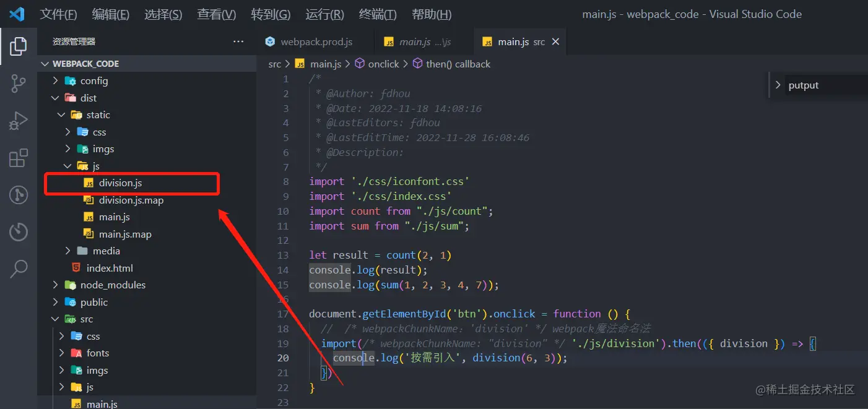Image resolution: width=868 pixels, height=409 pixels.
Task: Expand the find widget replace chevron
Action: (778, 85)
